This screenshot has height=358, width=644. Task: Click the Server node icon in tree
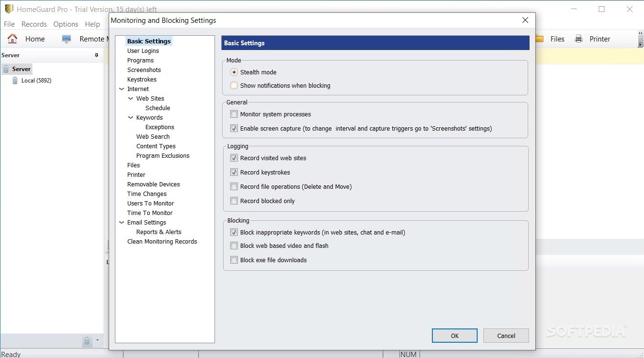(6, 69)
